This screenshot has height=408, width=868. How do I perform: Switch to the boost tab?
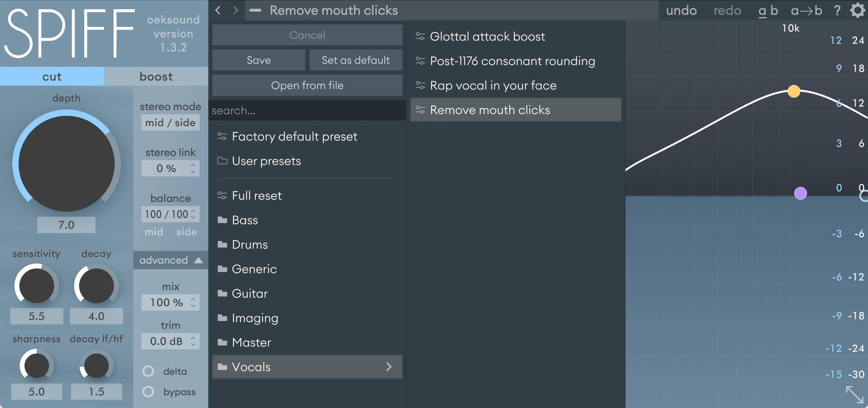click(156, 76)
